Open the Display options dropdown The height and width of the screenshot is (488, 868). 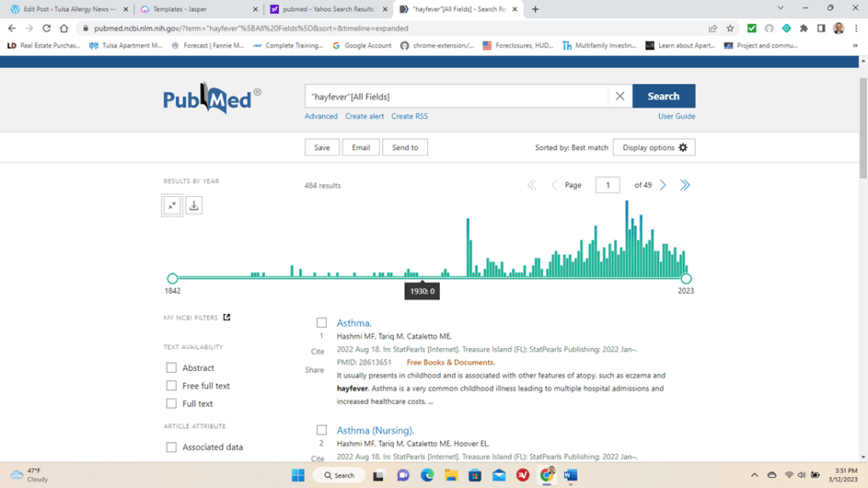[x=654, y=148]
